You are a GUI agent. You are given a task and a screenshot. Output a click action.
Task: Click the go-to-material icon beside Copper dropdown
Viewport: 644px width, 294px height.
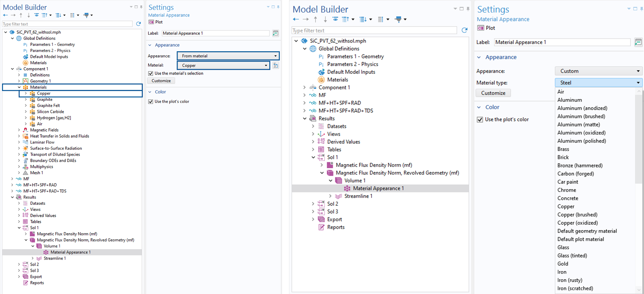click(276, 65)
